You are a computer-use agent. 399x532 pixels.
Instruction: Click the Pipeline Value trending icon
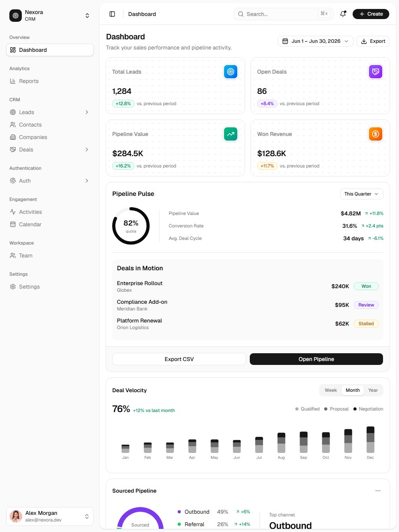[231, 134]
